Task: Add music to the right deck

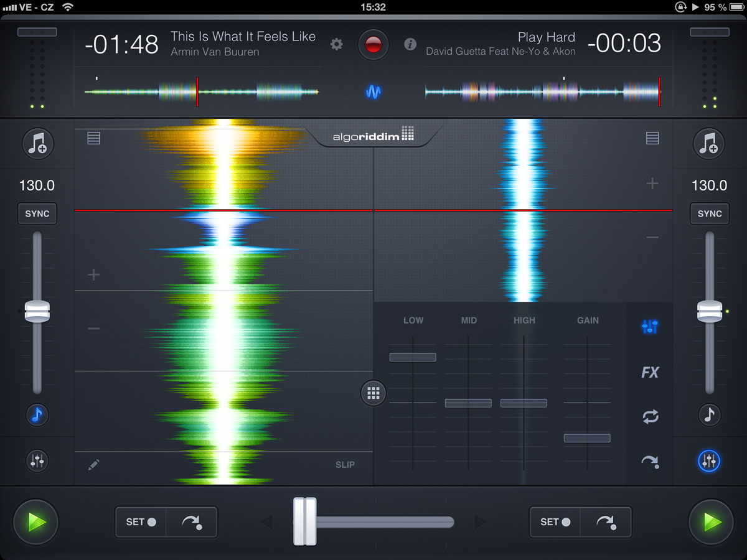Action: (x=709, y=143)
